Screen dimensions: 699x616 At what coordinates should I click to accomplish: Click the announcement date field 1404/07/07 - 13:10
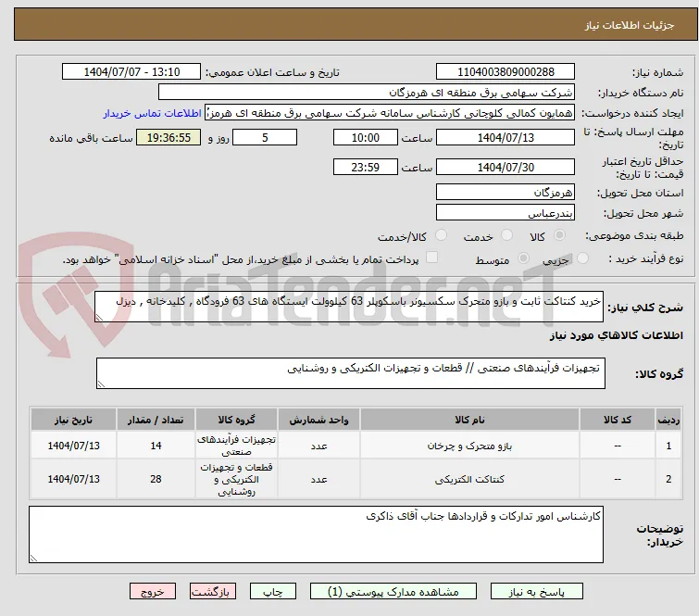pyautogui.click(x=131, y=72)
